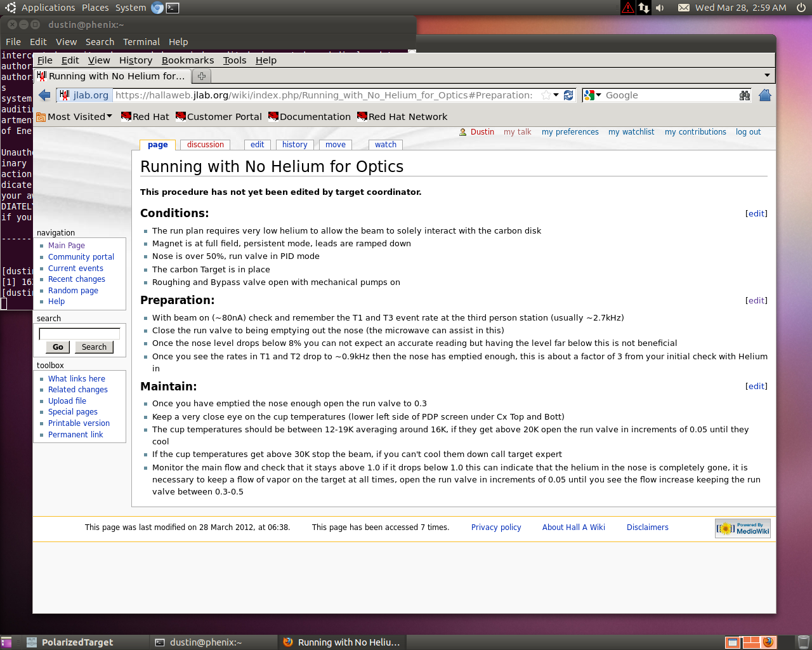This screenshot has height=650, width=812.
Task: Click the wiki move tab
Action: tap(336, 145)
